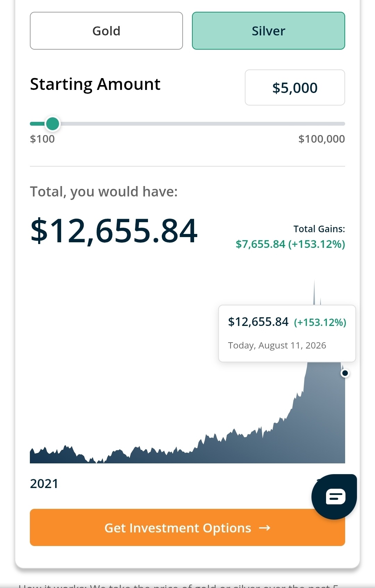Click the green total gains value $7,655.84
The height and width of the screenshot is (588, 375).
click(x=260, y=244)
